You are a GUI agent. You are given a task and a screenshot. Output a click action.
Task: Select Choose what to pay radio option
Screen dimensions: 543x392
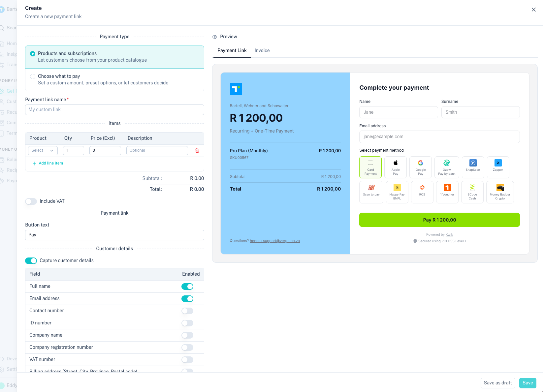tap(33, 76)
